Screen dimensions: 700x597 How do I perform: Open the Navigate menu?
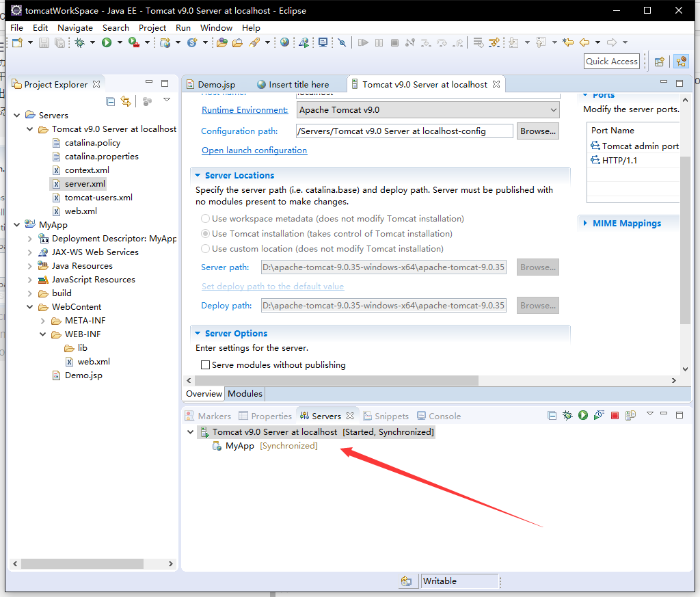75,27
